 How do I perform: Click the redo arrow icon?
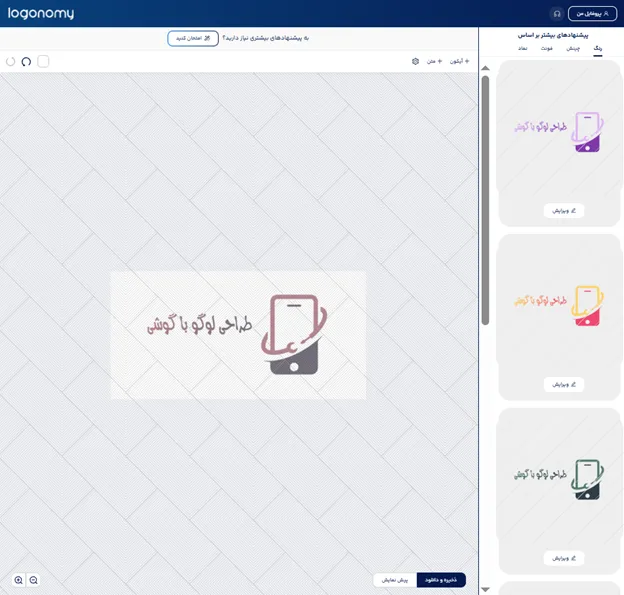pyautogui.click(x=11, y=62)
